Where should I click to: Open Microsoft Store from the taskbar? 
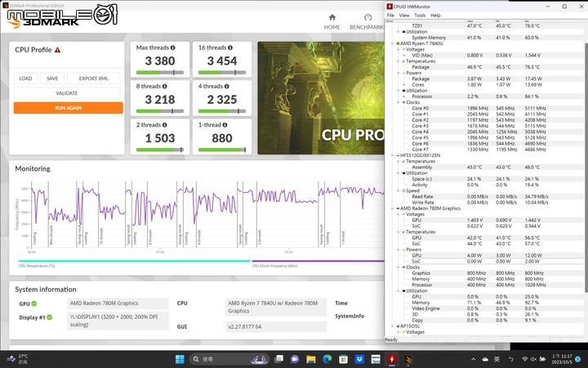point(343,359)
